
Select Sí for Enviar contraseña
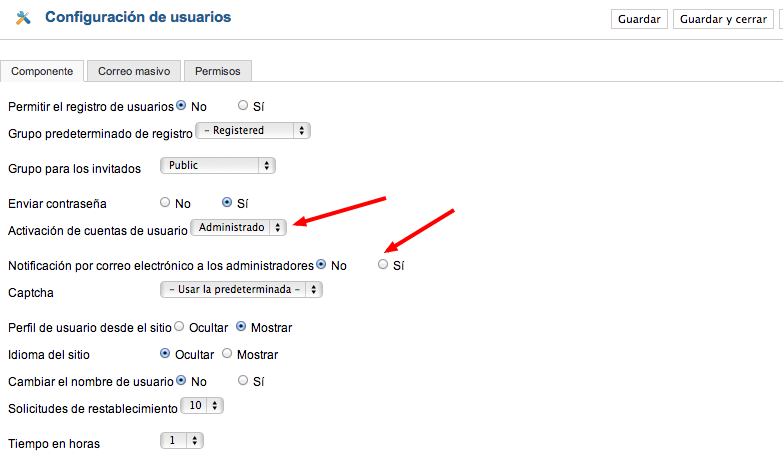[x=227, y=202]
